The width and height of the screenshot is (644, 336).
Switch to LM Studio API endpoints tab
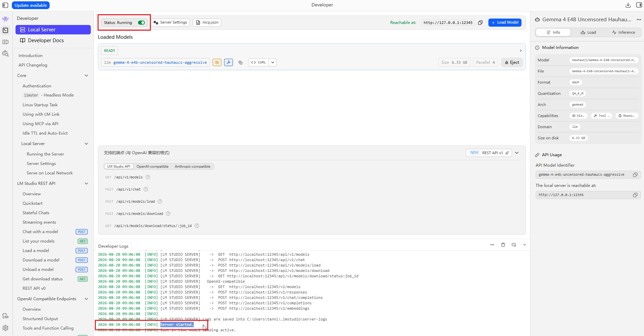[118, 166]
